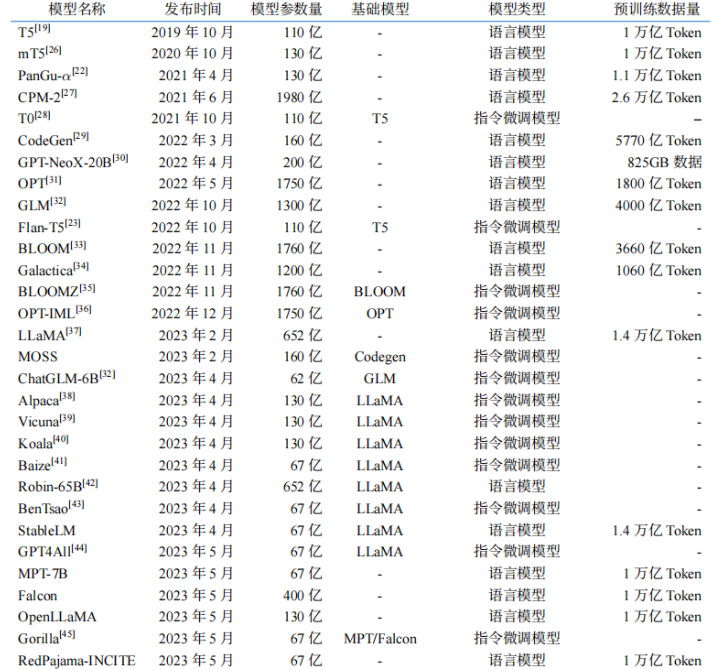Click the 模型名称 column header
This screenshot has height=670, width=724.
click(77, 9)
